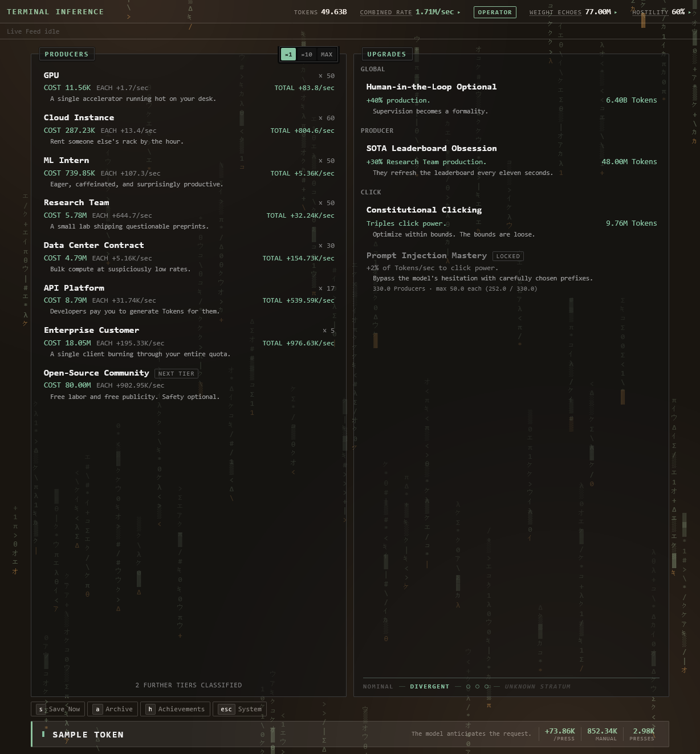Click the COMBINED RATE 1.71M/sec value
This screenshot has height=754, width=700.
click(x=434, y=12)
